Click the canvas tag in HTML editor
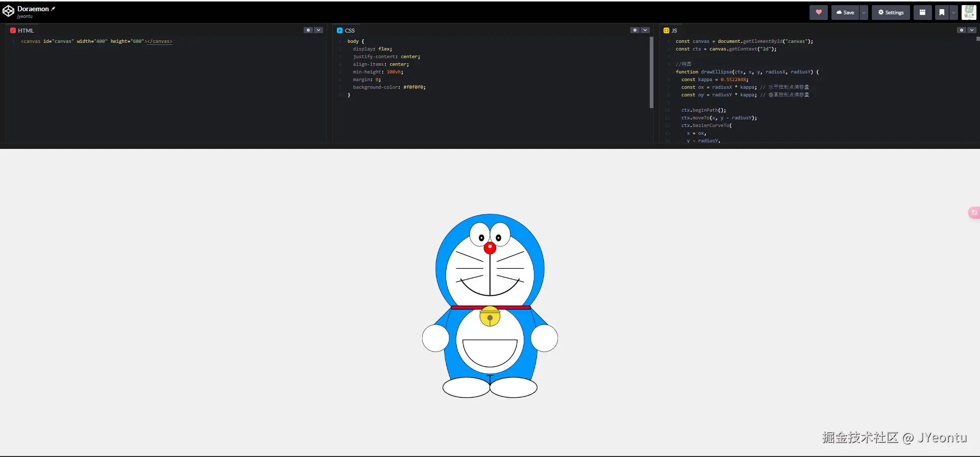The image size is (980, 457). (96, 41)
